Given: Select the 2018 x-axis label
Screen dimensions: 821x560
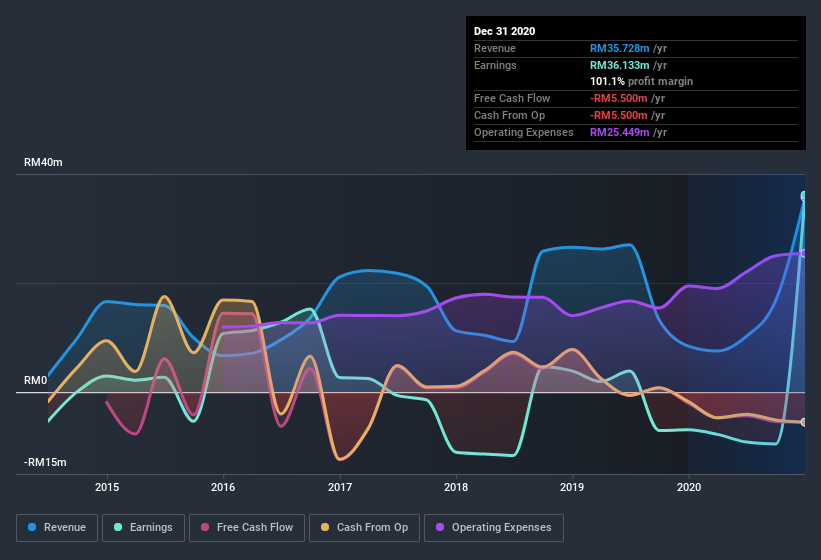Looking at the screenshot, I should pos(456,487).
